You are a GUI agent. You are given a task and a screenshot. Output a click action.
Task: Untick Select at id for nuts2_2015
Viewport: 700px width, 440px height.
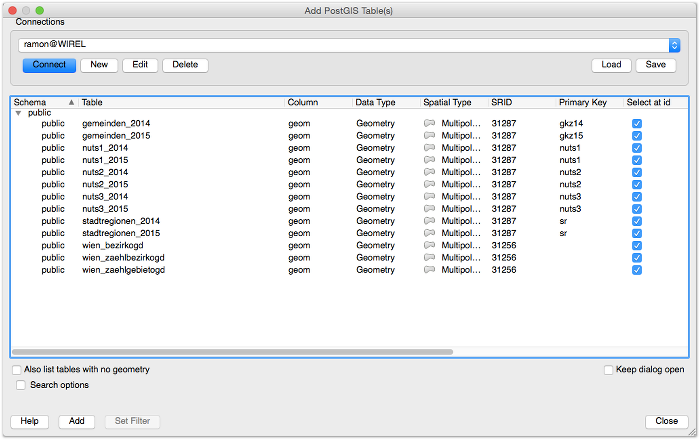coord(637,185)
